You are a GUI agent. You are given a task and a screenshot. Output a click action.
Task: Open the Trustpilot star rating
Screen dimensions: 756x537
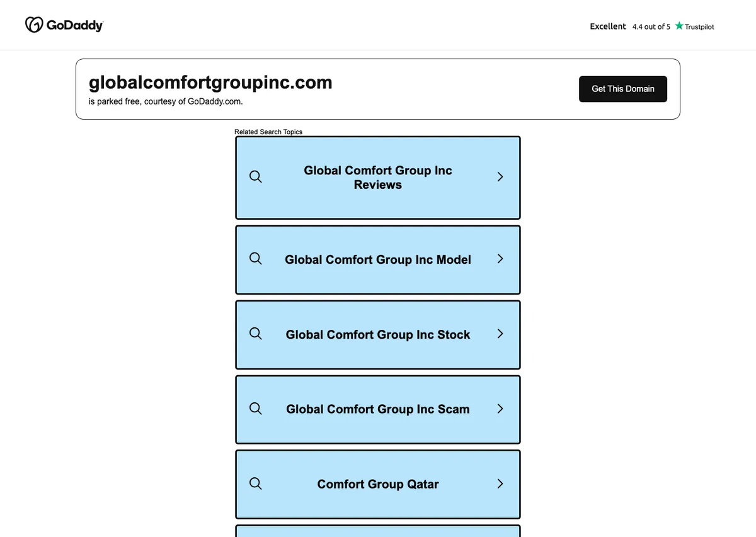click(694, 26)
